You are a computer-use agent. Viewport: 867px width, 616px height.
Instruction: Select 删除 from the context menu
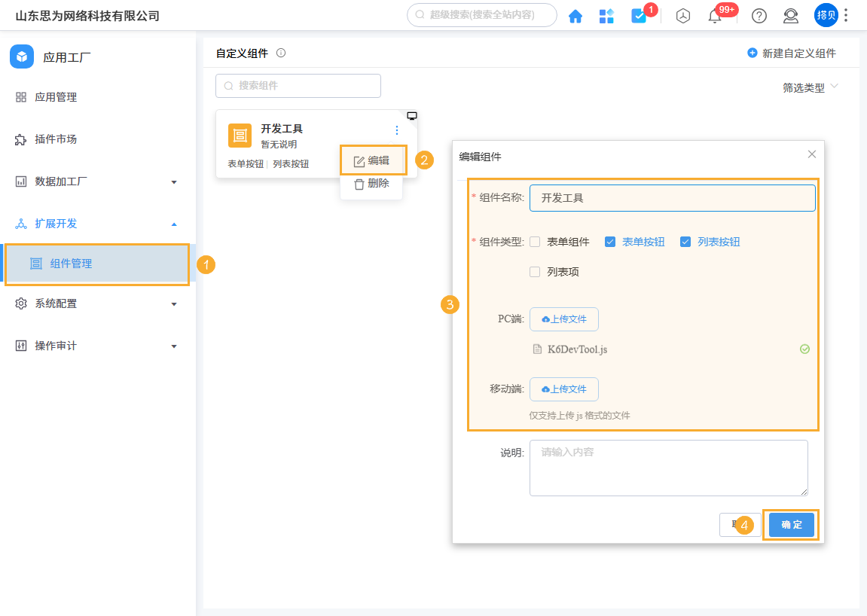click(371, 183)
